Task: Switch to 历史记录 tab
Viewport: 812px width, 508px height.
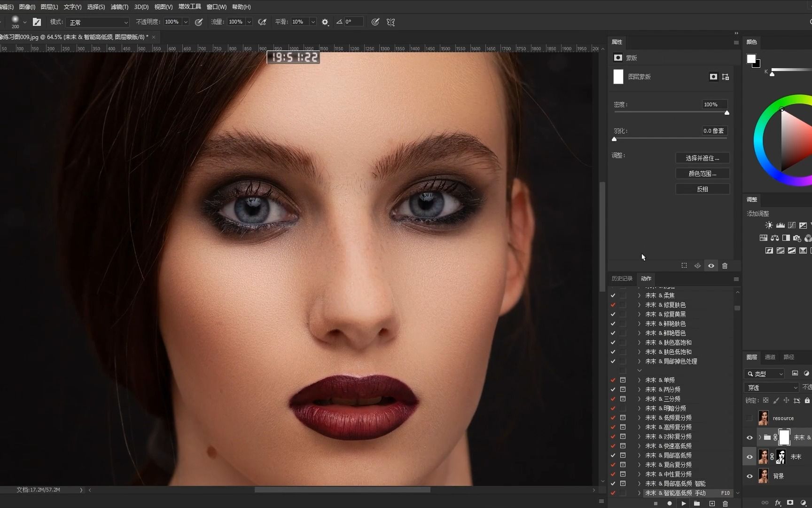Action: click(x=622, y=278)
